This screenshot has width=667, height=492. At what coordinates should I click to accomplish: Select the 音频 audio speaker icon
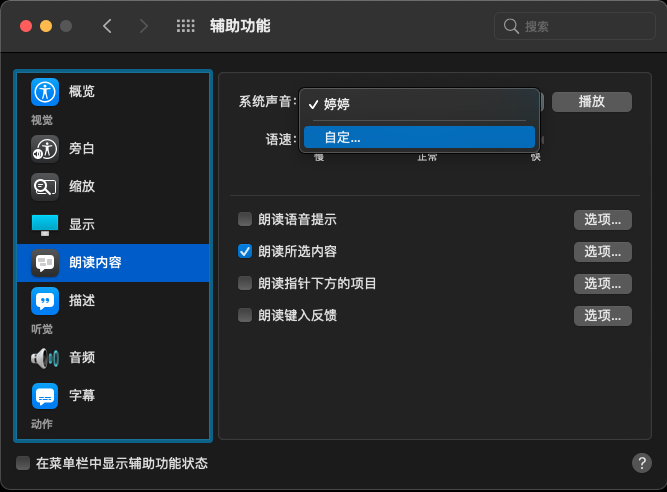[45, 358]
